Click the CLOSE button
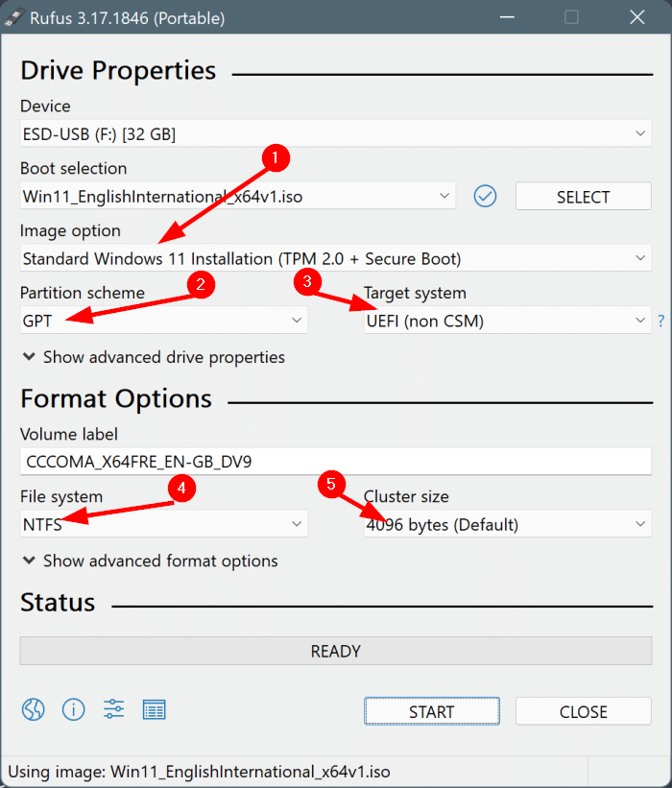The height and width of the screenshot is (788, 672). (584, 711)
